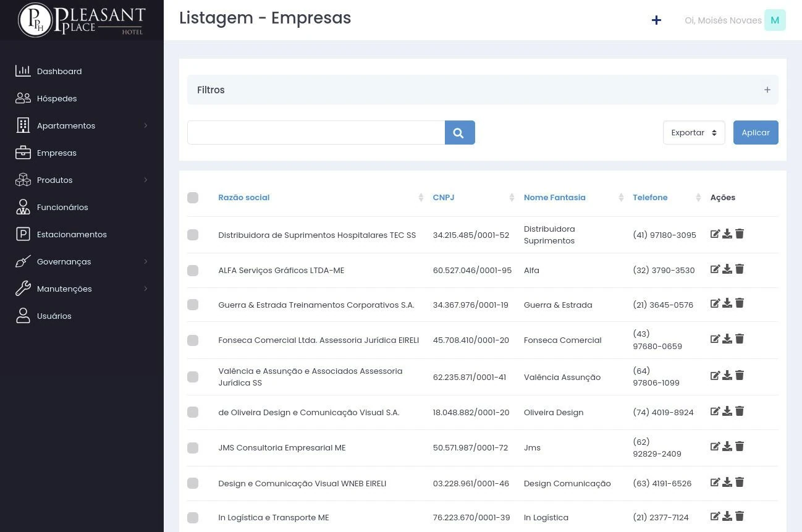The height and width of the screenshot is (532, 802).
Task: Edit the Fonseca Comercial company entry
Action: [x=715, y=339]
